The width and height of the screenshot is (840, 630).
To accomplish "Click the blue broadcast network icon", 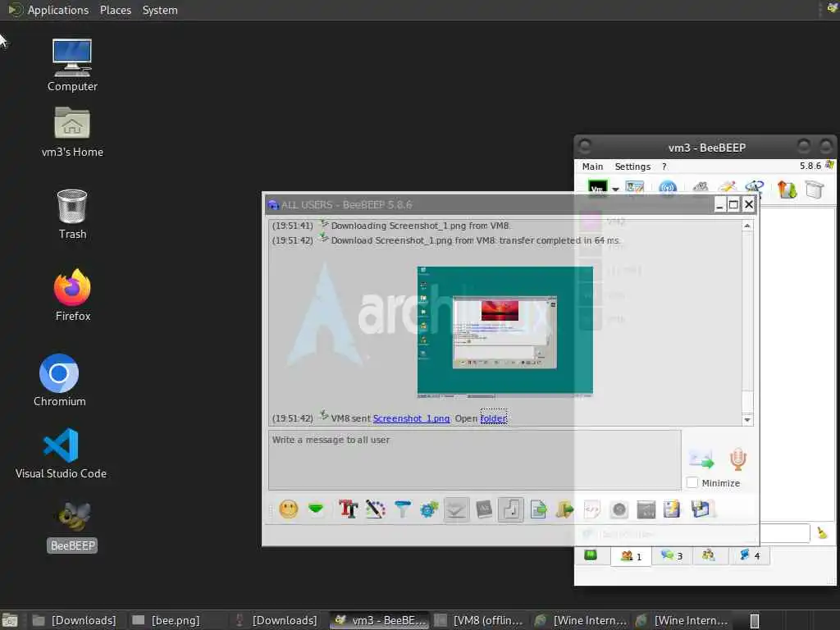I will (668, 189).
